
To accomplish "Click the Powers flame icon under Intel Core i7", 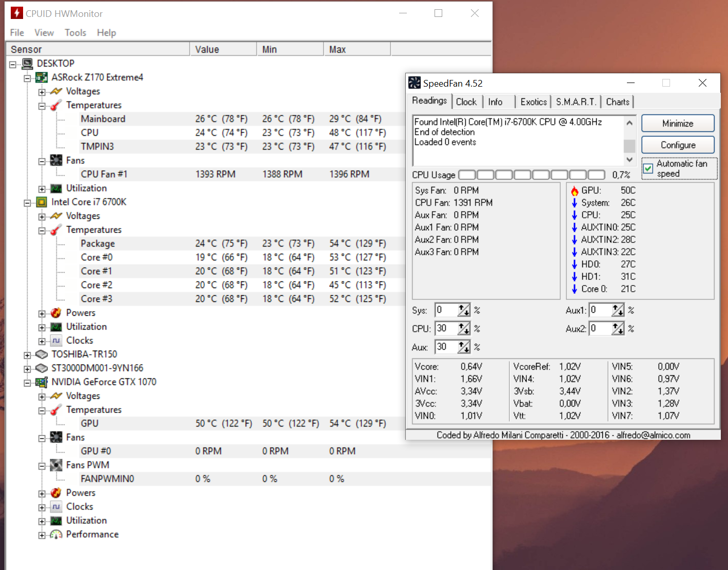I will 56,313.
